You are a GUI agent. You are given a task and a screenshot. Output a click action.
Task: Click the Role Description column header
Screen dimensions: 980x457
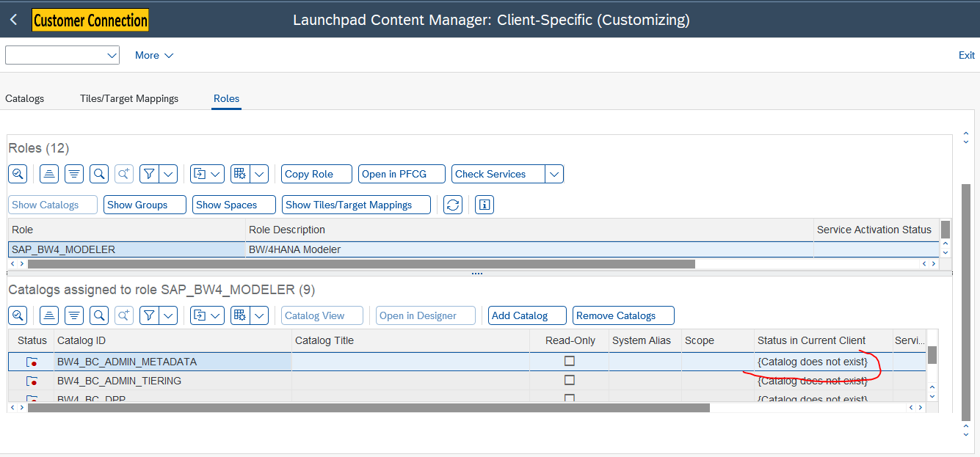tap(530, 230)
